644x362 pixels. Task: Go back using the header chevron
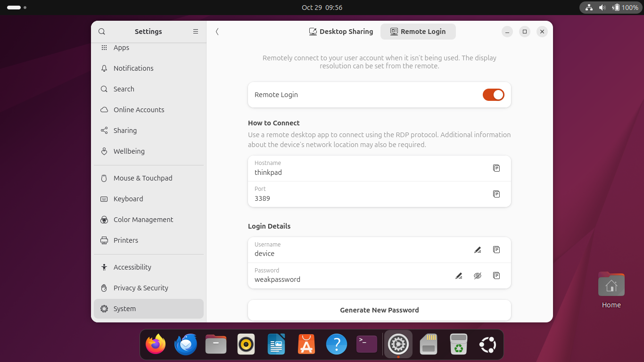point(217,32)
